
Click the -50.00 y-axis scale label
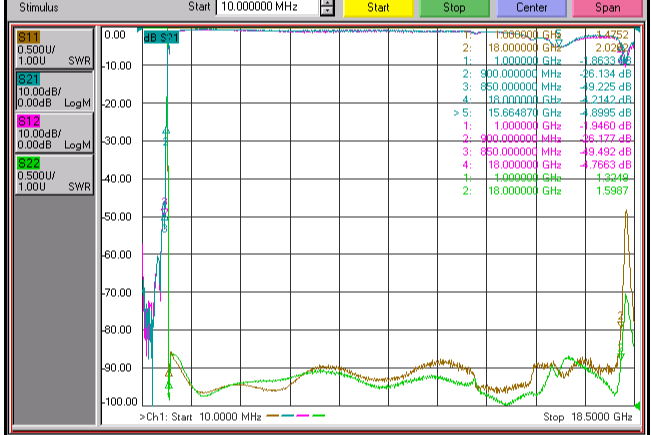tap(117, 217)
